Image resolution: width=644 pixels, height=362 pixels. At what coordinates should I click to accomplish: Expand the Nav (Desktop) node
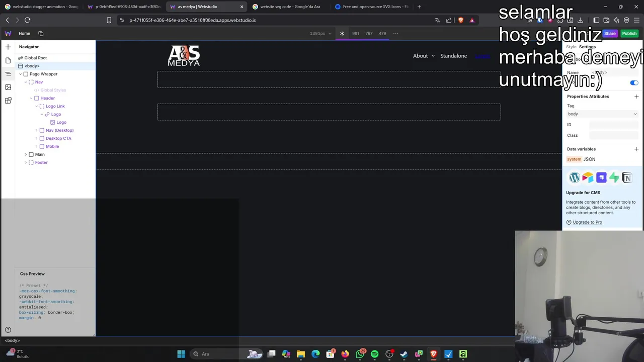(36, 130)
